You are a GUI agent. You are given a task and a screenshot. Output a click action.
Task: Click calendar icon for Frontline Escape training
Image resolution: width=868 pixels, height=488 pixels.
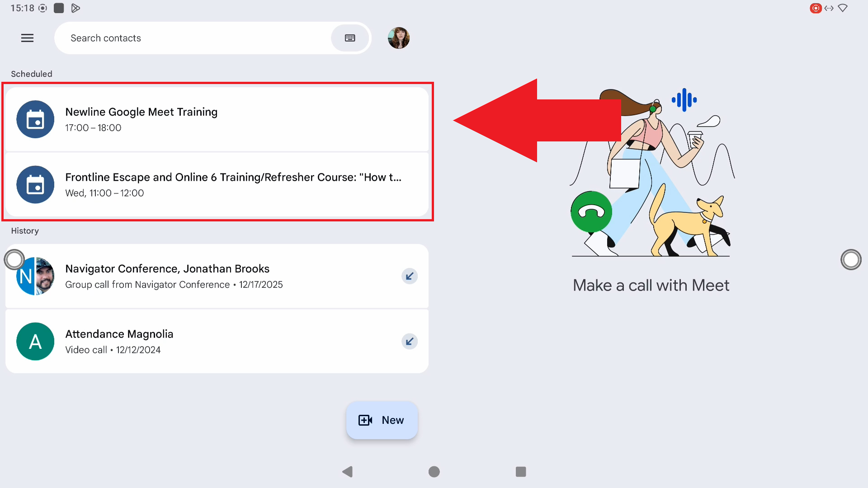(x=35, y=185)
